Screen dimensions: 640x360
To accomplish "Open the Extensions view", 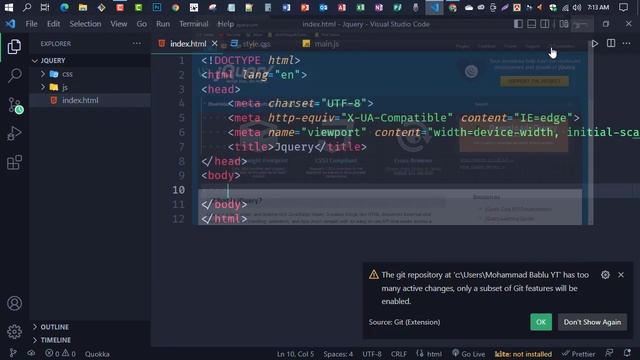I will 14,162.
